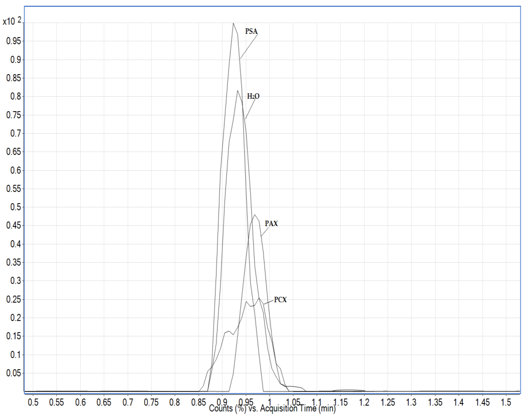This screenshot has width=526, height=420.
Task: Click the 0.95 y-axis tick label
Action: [x=14, y=41]
